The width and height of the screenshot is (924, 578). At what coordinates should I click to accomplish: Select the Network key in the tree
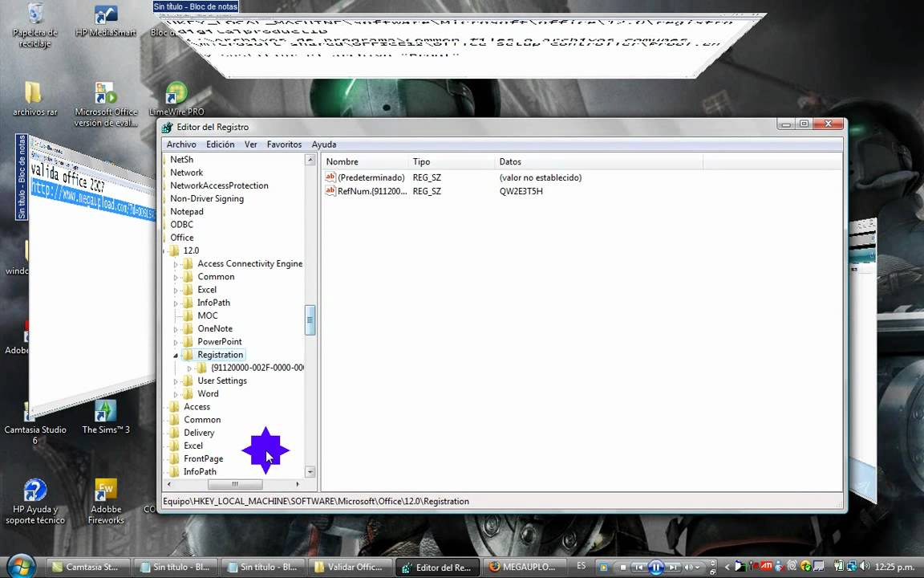pyautogui.click(x=186, y=173)
